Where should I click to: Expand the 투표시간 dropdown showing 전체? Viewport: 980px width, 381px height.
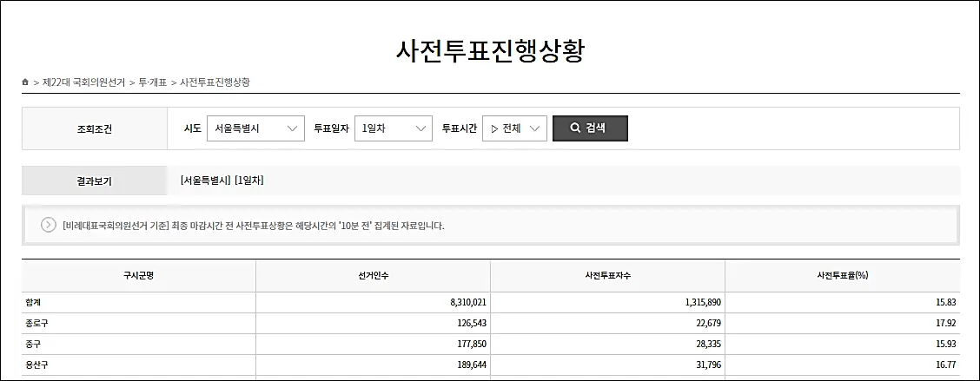(514, 128)
